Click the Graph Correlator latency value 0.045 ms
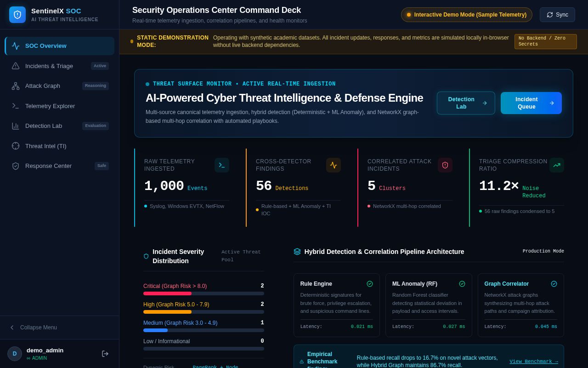 (x=546, y=327)
